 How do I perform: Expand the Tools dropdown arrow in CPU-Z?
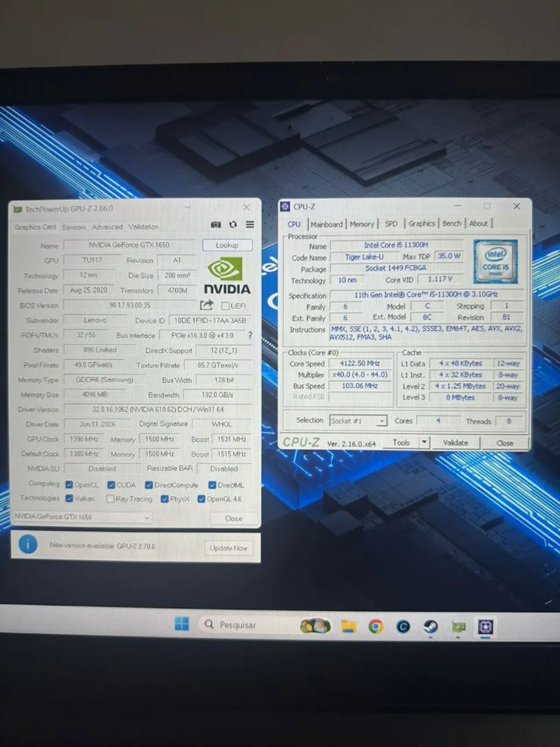(425, 442)
